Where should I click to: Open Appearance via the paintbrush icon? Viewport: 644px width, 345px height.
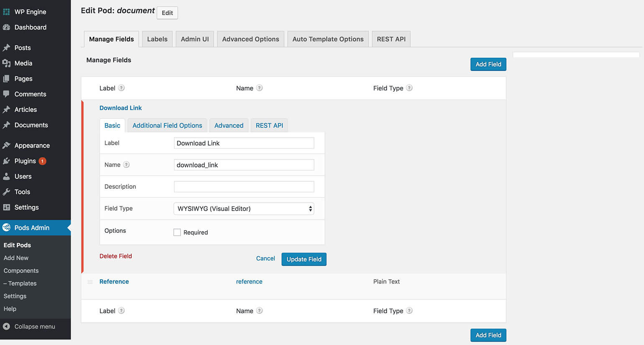(6, 146)
